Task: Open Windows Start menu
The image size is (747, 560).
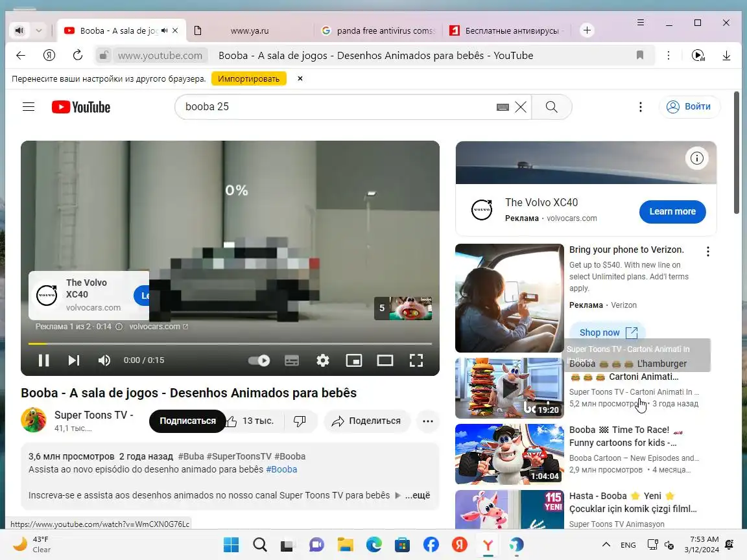Action: pyautogui.click(x=231, y=544)
